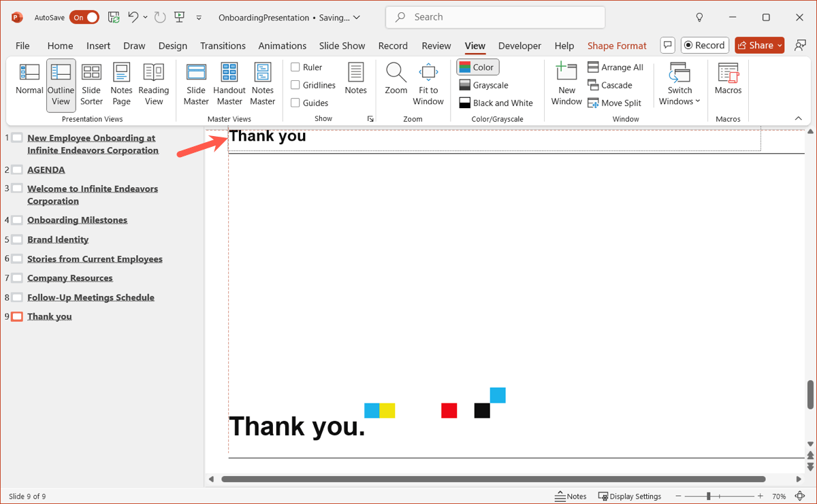Open file name saving dropdown

coord(357,18)
